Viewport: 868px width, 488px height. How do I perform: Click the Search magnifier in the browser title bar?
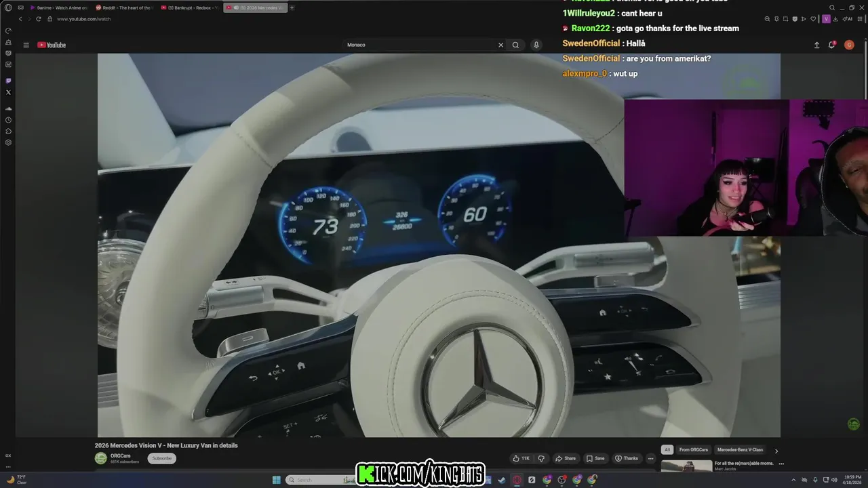(x=832, y=7)
